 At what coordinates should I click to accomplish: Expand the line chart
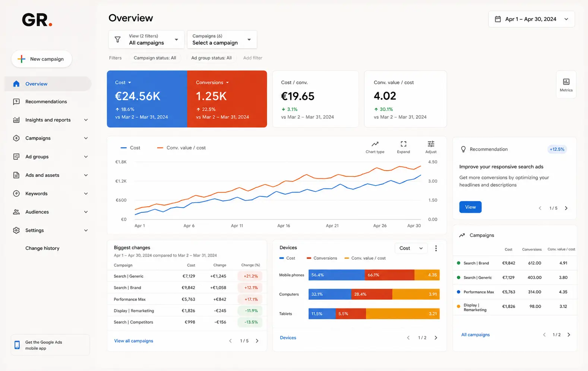(404, 147)
